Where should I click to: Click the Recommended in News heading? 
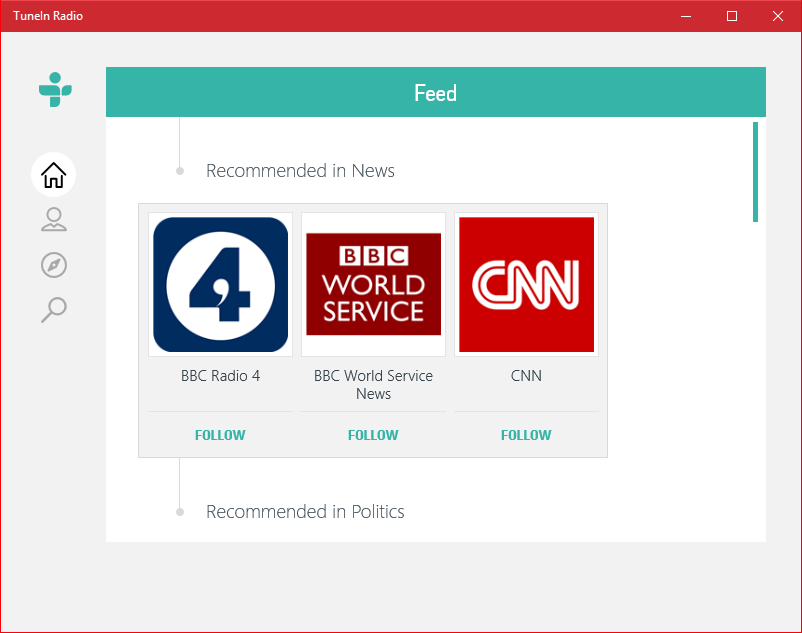point(300,171)
